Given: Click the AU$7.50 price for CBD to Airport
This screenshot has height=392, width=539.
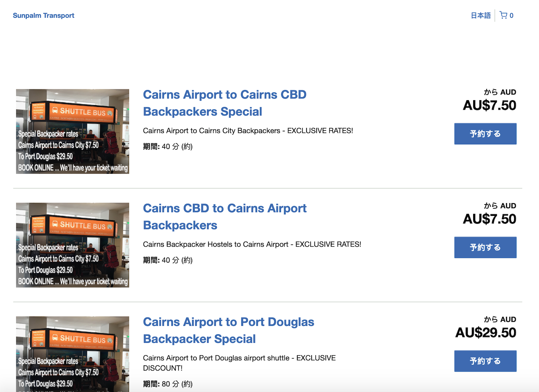Looking at the screenshot, I should 489,219.
